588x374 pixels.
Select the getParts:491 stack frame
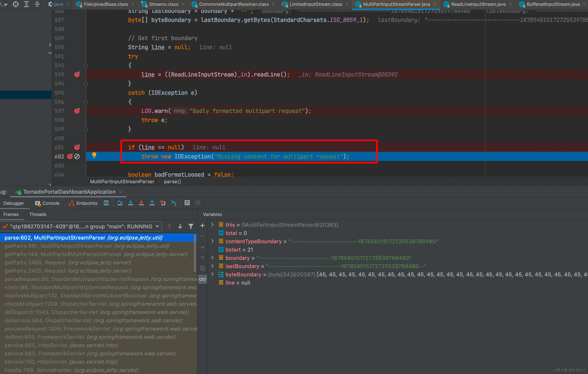coord(87,246)
